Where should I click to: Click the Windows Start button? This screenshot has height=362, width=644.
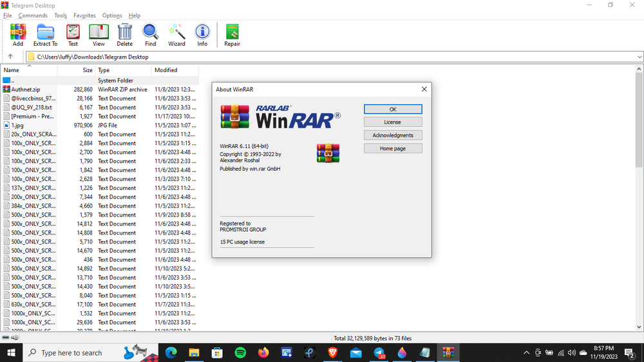coord(11,352)
